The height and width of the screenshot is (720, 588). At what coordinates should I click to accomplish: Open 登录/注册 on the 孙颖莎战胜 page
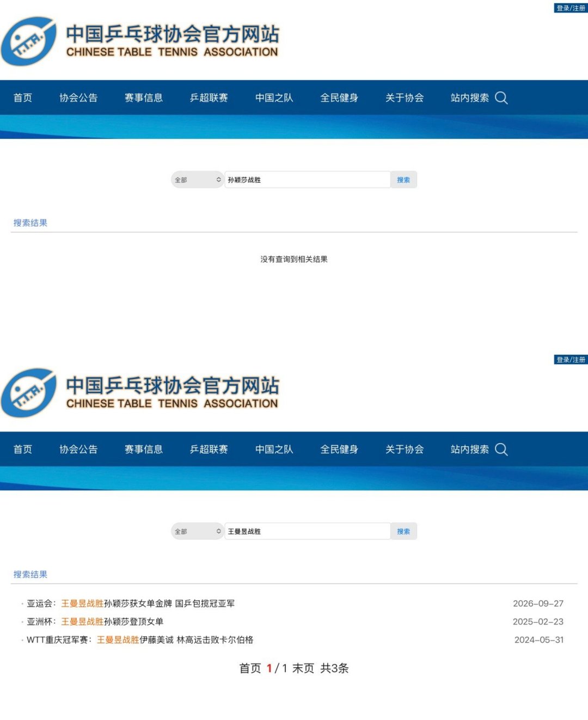(x=571, y=8)
